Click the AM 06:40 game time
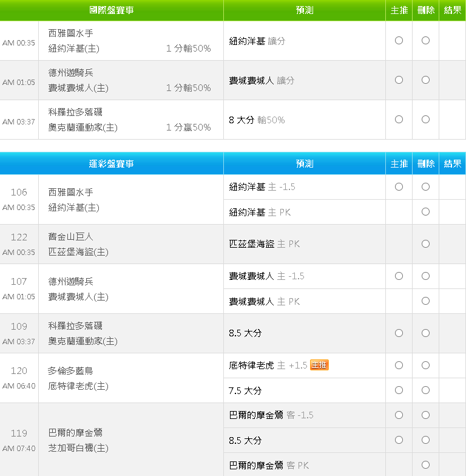The image size is (466, 476). [19, 386]
